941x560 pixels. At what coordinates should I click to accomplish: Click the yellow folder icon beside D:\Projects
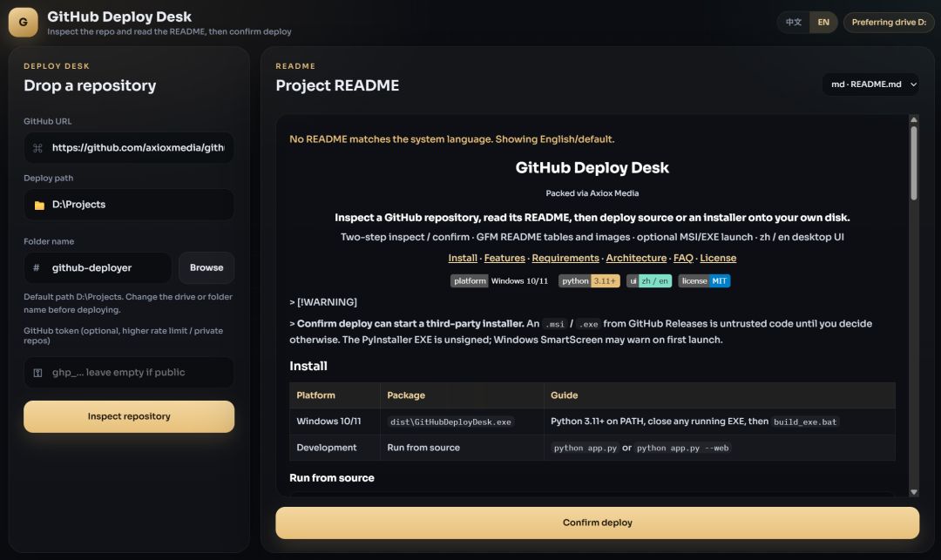click(39, 205)
